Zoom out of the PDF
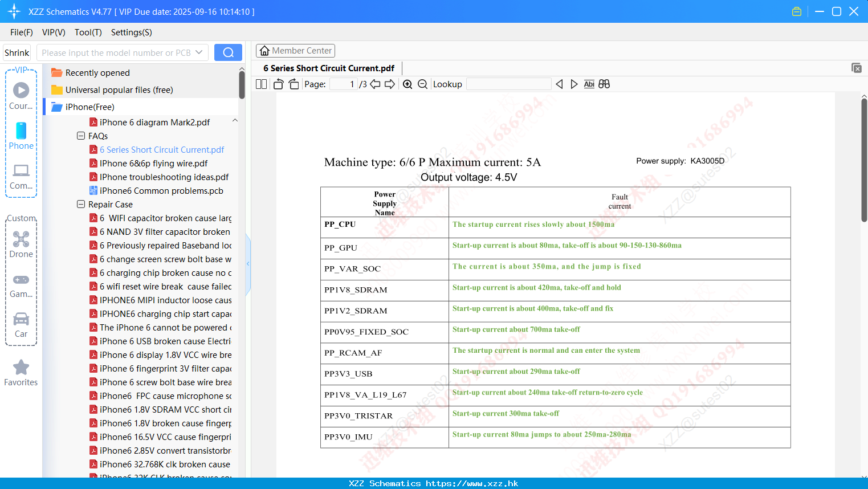The image size is (868, 489). click(422, 84)
